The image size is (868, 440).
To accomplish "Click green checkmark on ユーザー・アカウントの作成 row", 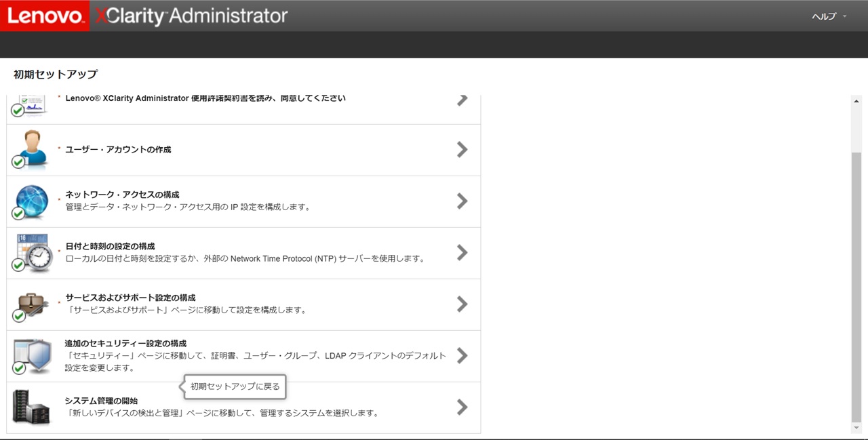I will [18, 161].
